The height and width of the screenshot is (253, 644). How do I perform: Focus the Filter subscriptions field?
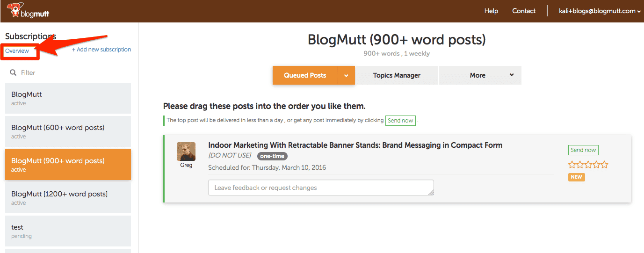68,72
